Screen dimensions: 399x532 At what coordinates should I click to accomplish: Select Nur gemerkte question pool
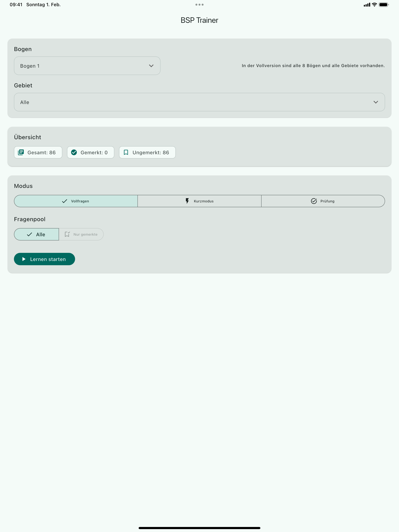pos(81,234)
